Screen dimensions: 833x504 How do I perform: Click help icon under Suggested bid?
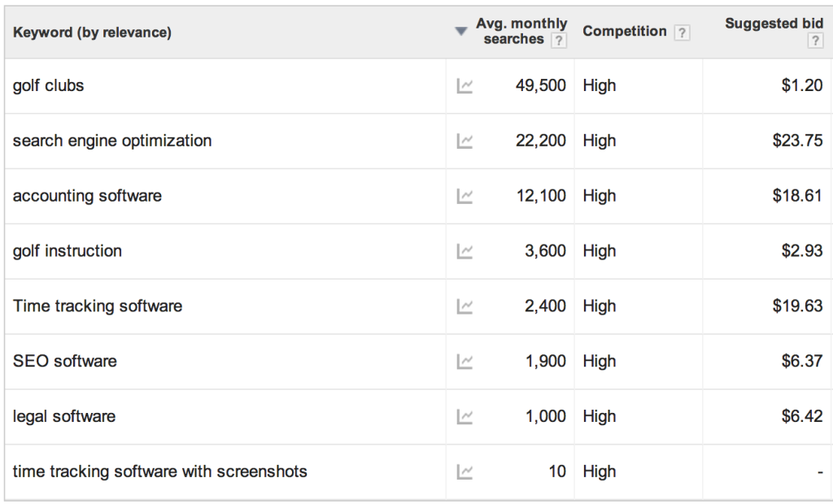click(x=815, y=41)
